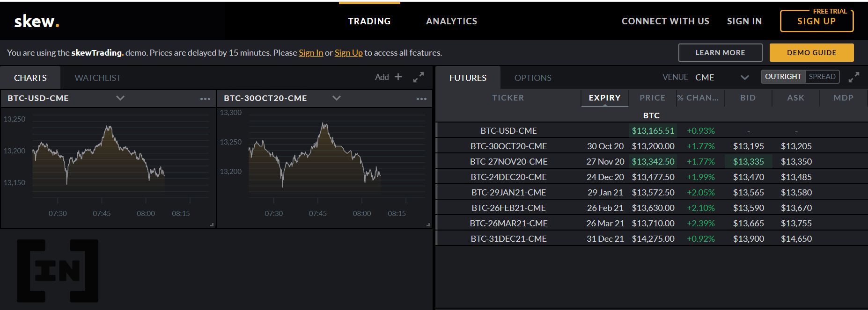Select the BTC-31DEC21-CME futures row

click(652, 238)
